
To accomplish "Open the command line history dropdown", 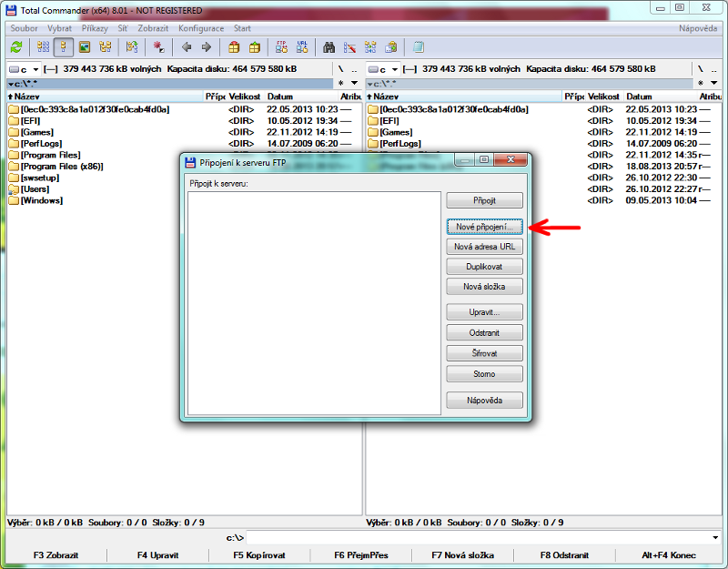I will 715,538.
